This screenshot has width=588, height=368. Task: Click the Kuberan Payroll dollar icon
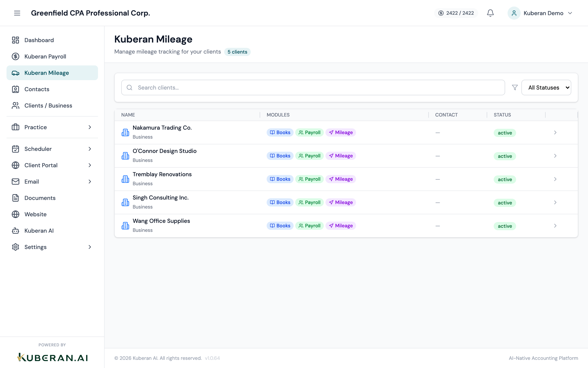[x=16, y=56]
